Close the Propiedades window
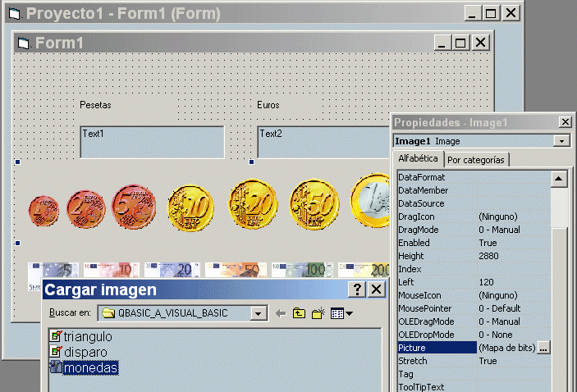The width and height of the screenshot is (577, 392). coord(565,121)
